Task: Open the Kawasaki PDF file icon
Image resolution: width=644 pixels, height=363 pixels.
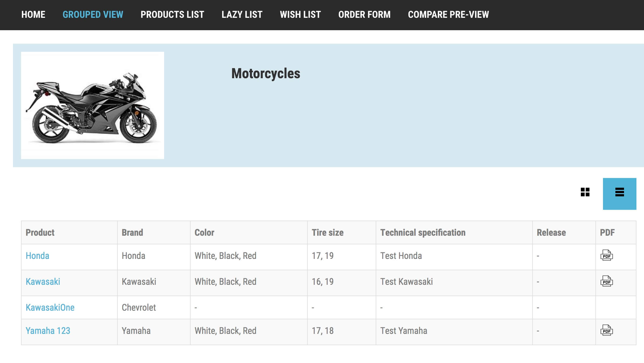Action: 606,281
